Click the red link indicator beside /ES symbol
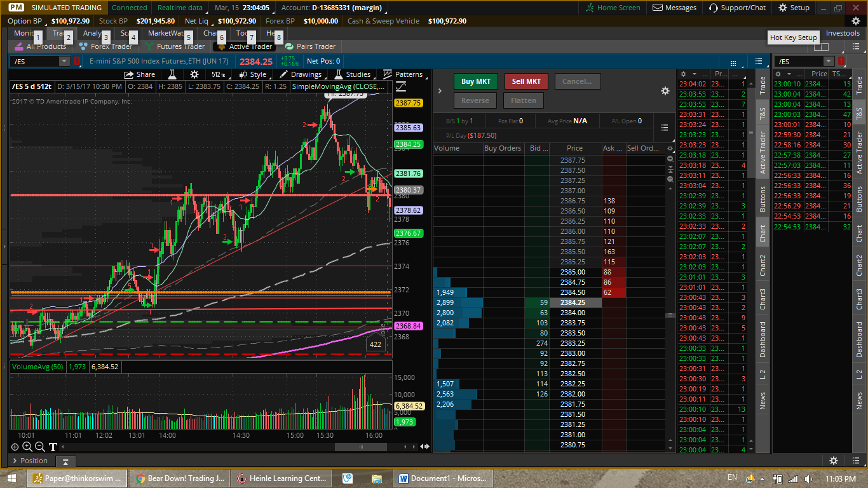This screenshot has width=868, height=488. (x=76, y=61)
